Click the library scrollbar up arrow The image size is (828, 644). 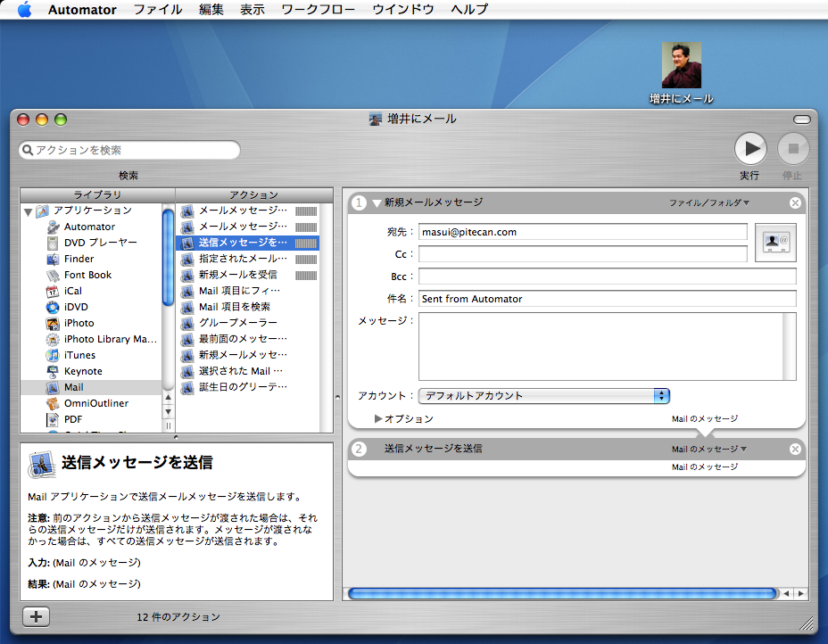(x=169, y=397)
